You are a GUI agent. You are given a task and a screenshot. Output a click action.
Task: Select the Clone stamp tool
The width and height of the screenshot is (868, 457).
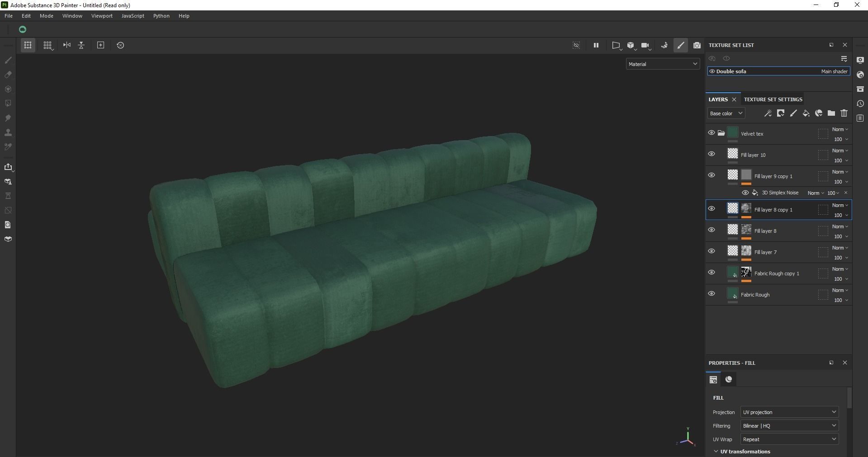(x=8, y=132)
